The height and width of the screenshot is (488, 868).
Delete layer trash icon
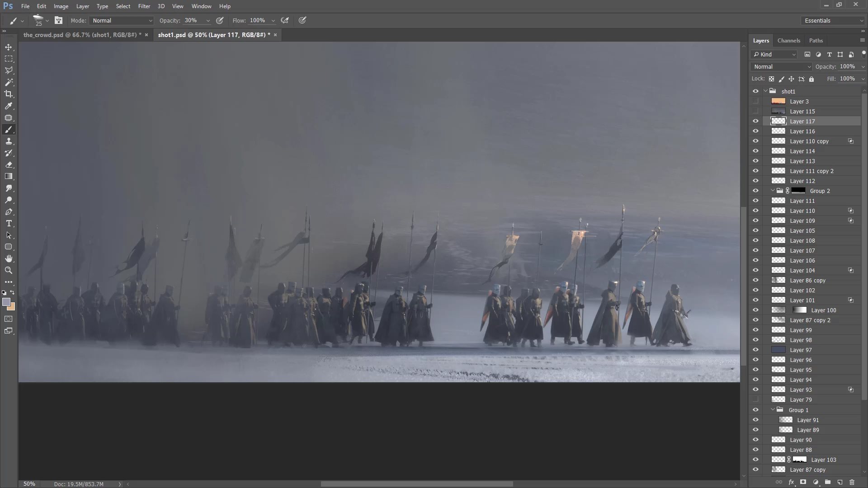click(852, 482)
